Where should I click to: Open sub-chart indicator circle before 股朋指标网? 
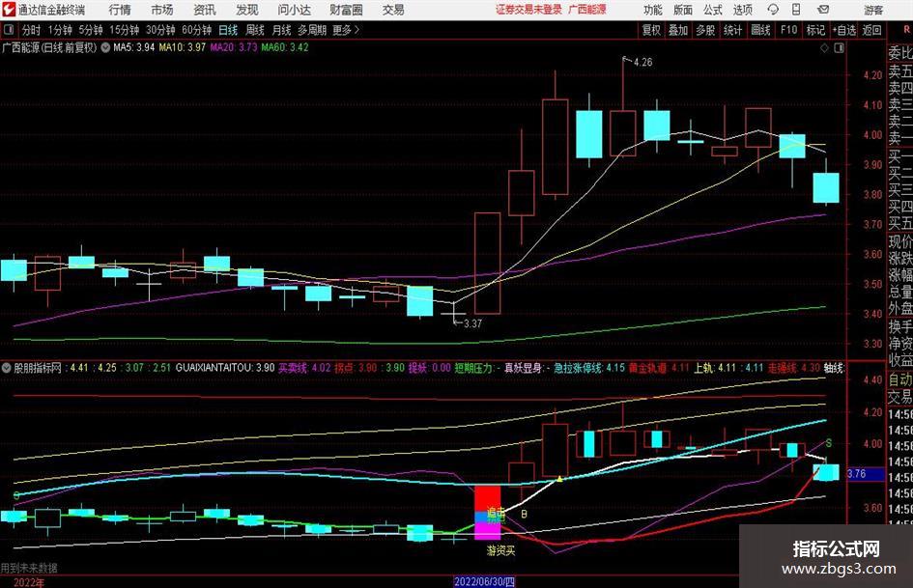(7, 368)
